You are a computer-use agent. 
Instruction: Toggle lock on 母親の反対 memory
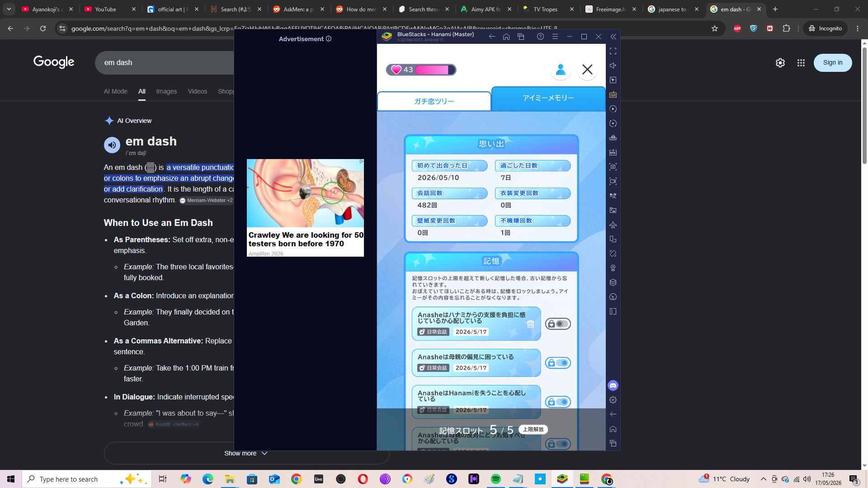coord(558,444)
